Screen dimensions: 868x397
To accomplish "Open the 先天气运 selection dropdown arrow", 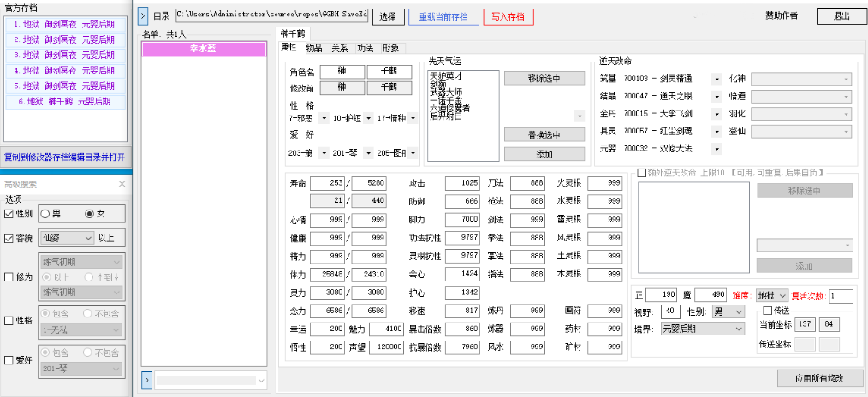I will 580,116.
